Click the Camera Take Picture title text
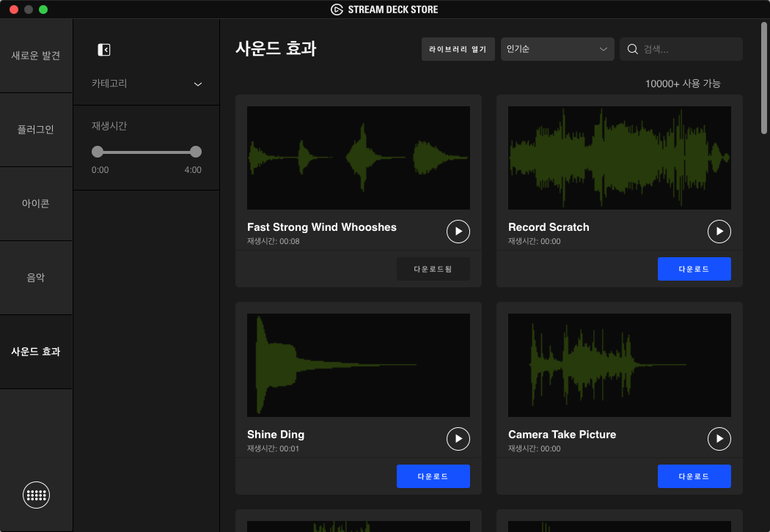The image size is (770, 532). (x=562, y=435)
